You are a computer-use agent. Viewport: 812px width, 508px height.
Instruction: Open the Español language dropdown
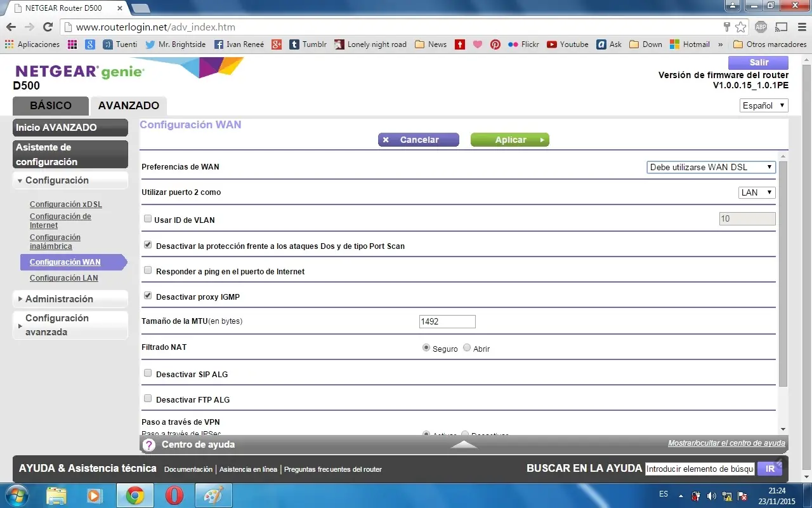(764, 105)
